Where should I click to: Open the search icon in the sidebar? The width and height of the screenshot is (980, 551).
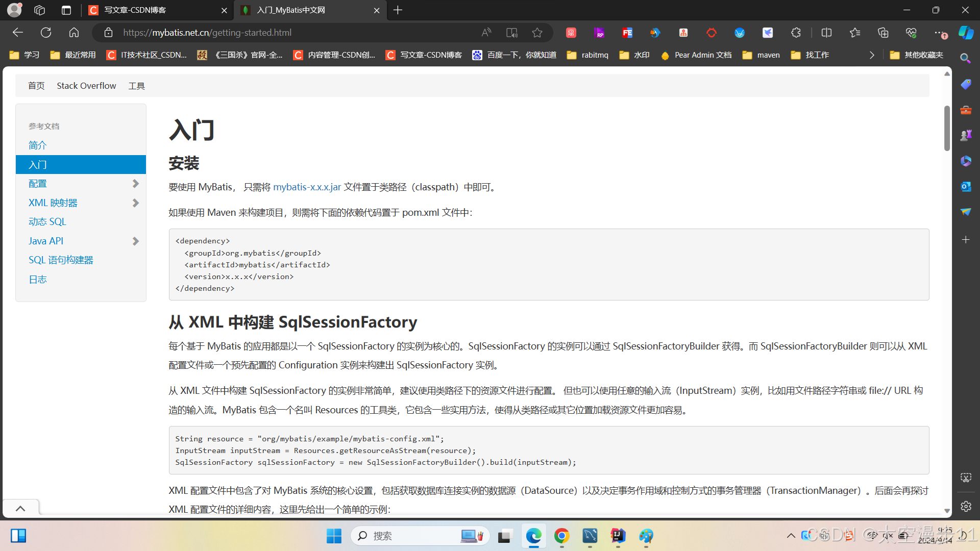click(x=965, y=58)
